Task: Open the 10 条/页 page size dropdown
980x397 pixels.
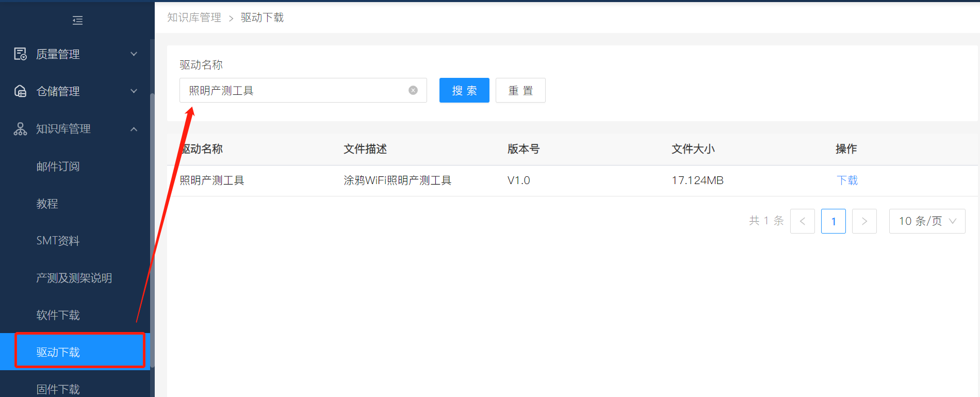Action: pos(927,221)
